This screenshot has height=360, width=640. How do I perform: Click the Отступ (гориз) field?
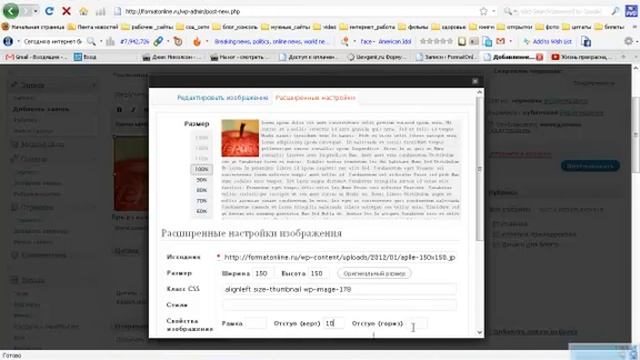(x=418, y=323)
